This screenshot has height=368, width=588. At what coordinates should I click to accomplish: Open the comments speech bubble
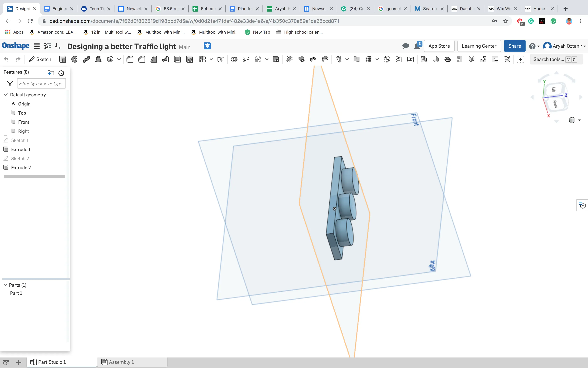coord(405,46)
